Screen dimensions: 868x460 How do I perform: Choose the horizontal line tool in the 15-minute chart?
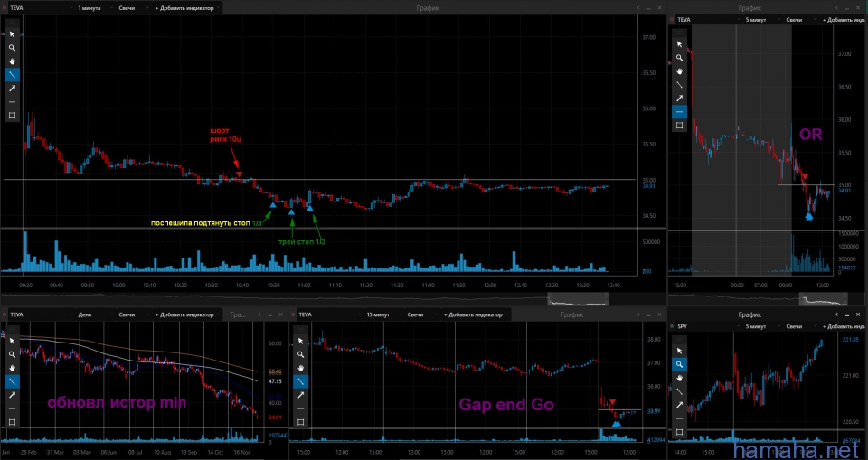pos(300,408)
